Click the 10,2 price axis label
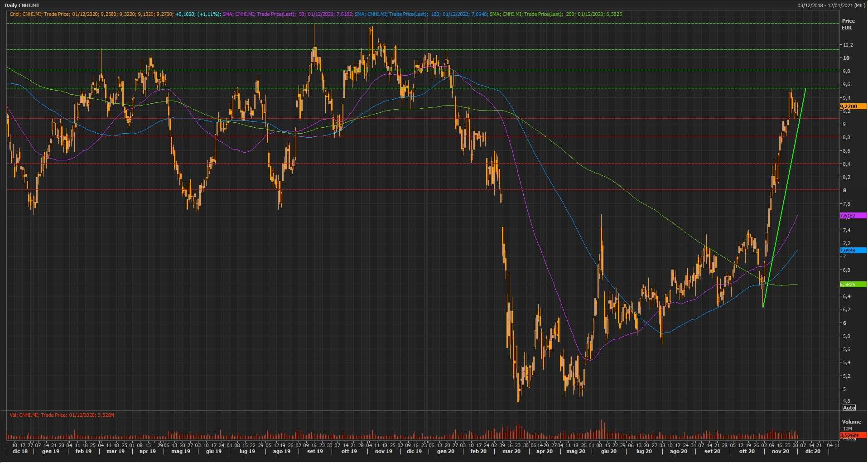This screenshot has height=463, width=868. (x=848, y=45)
